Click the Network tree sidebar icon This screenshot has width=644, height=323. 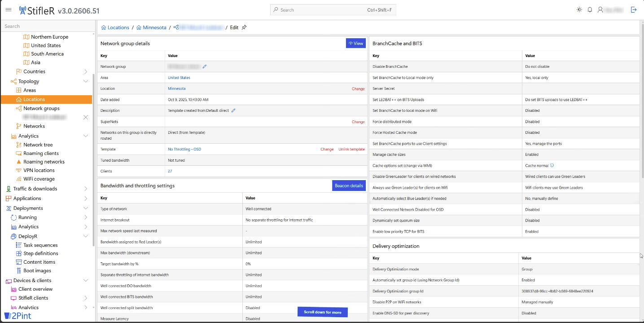coord(19,145)
